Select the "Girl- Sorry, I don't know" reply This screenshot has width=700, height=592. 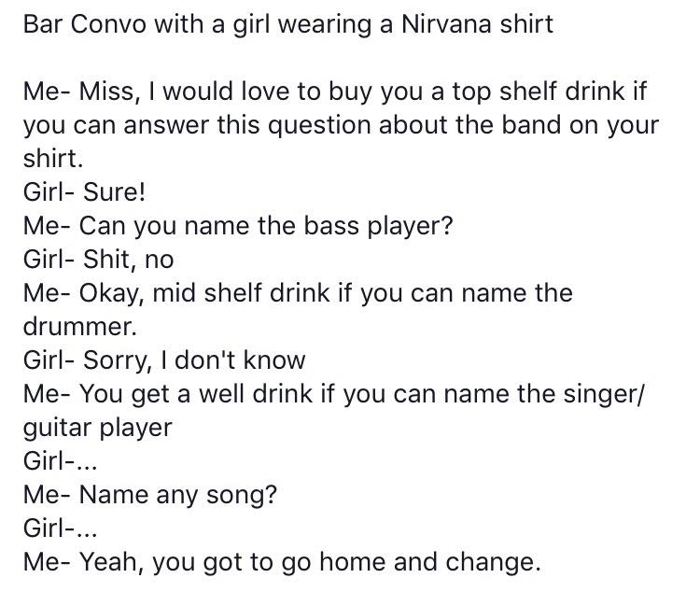(163, 361)
